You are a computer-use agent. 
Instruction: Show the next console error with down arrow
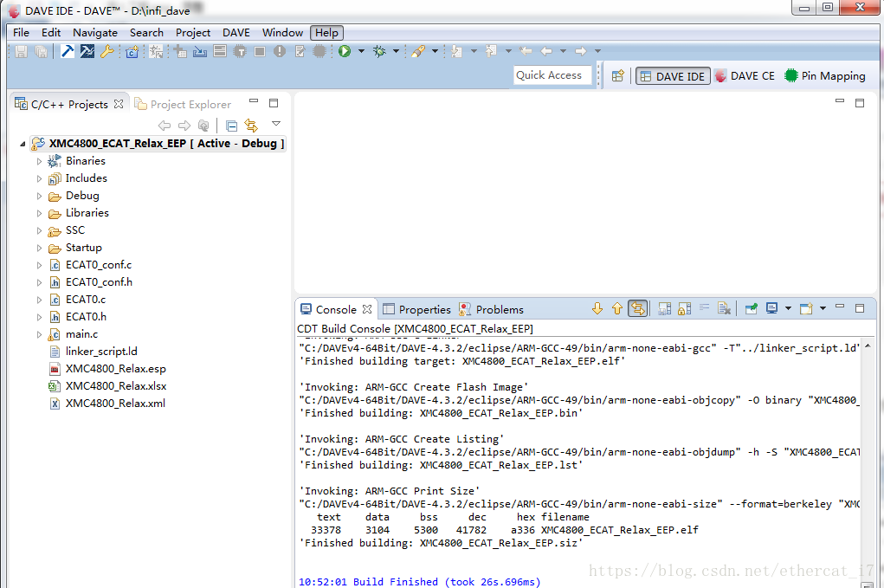[x=597, y=308]
